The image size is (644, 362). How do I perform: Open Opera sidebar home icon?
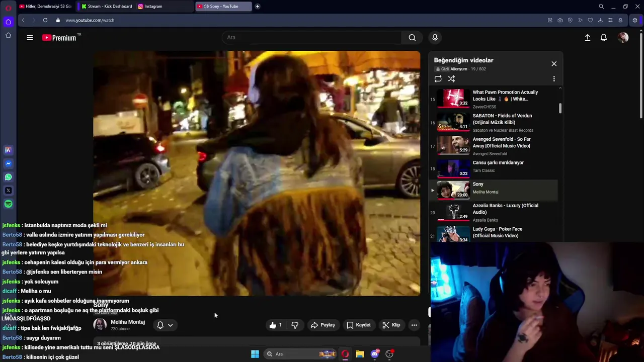pyautogui.click(x=8, y=22)
